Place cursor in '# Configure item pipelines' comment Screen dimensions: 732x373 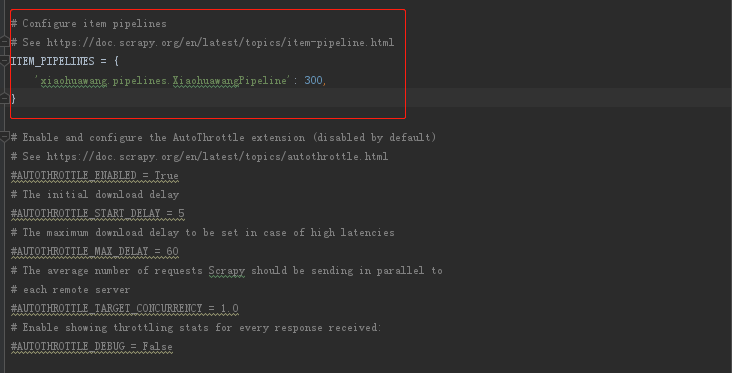tap(89, 23)
